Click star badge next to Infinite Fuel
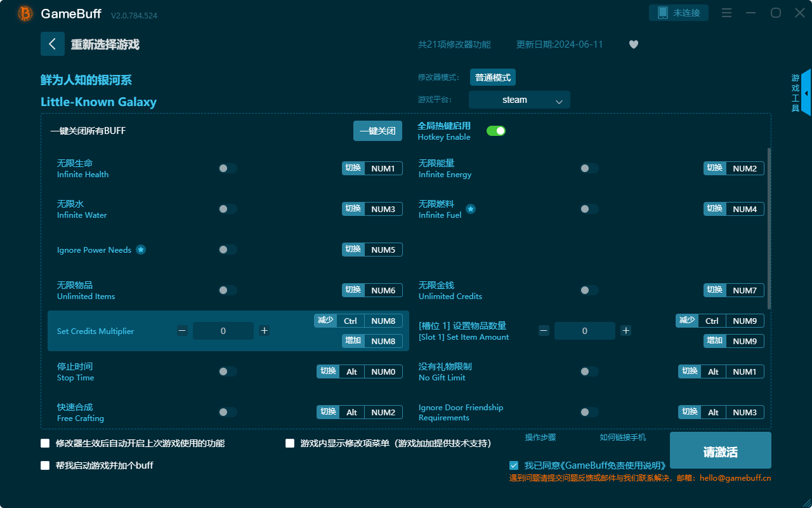The width and height of the screenshot is (812, 508). tap(471, 208)
